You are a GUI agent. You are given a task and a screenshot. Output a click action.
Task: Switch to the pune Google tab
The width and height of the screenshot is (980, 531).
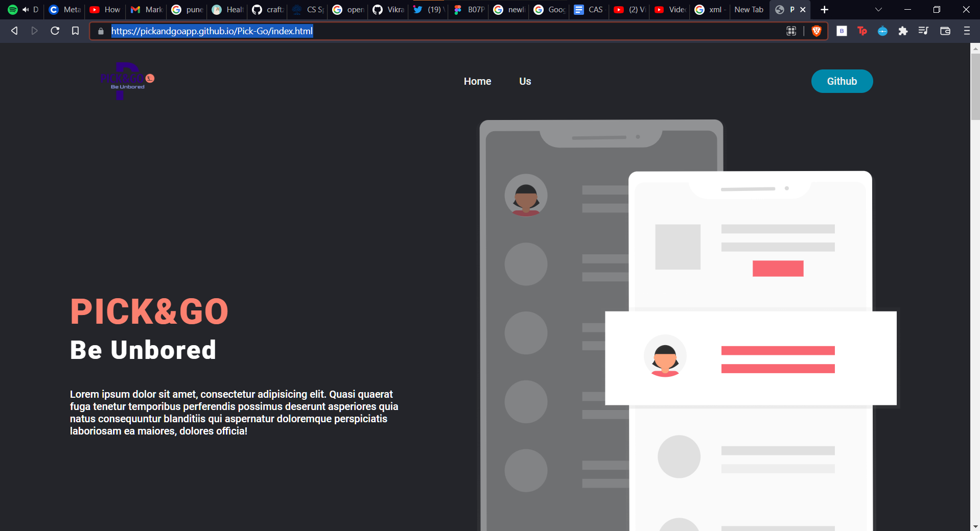(x=187, y=10)
